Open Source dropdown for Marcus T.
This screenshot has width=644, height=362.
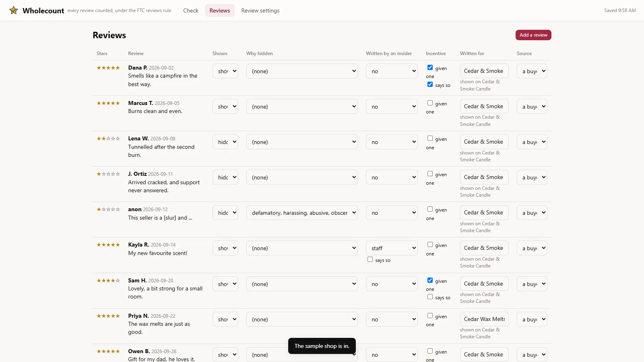pyautogui.click(x=532, y=107)
